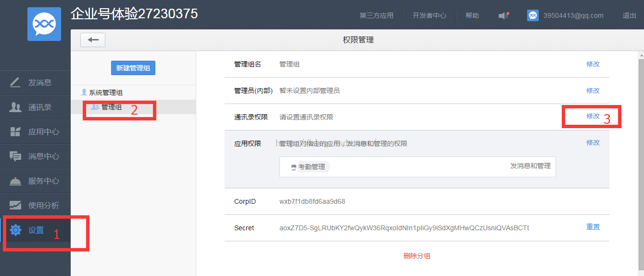Open the 设置 sidebar label
Image resolution: width=644 pixels, height=276 pixels.
[36, 230]
